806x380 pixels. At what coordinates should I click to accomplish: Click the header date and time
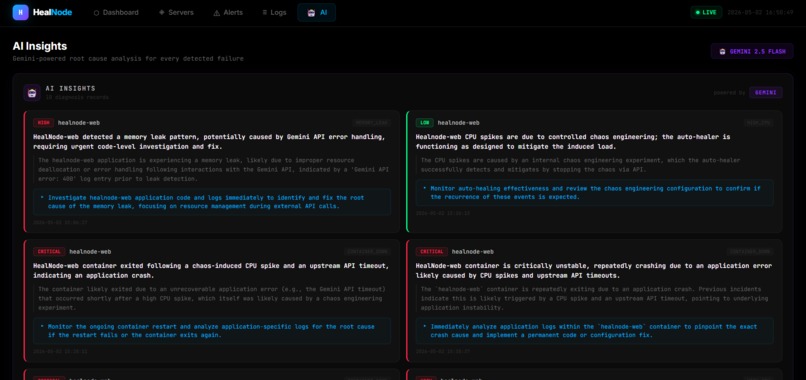pos(760,12)
